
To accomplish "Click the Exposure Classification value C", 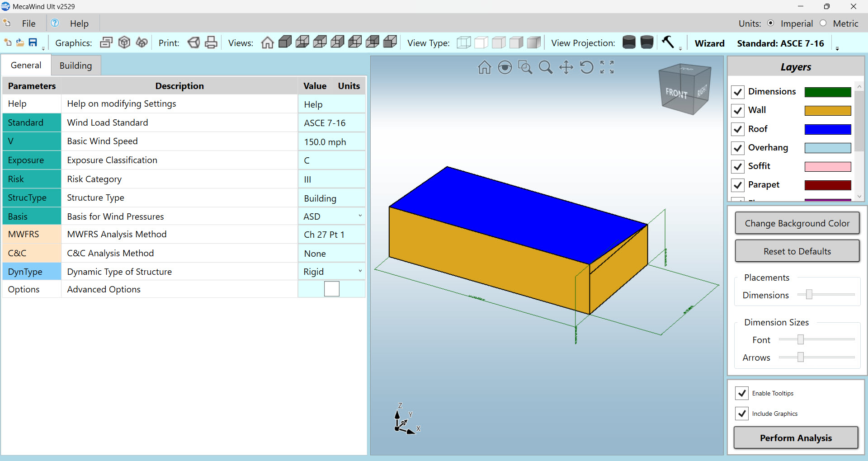I will 331,160.
